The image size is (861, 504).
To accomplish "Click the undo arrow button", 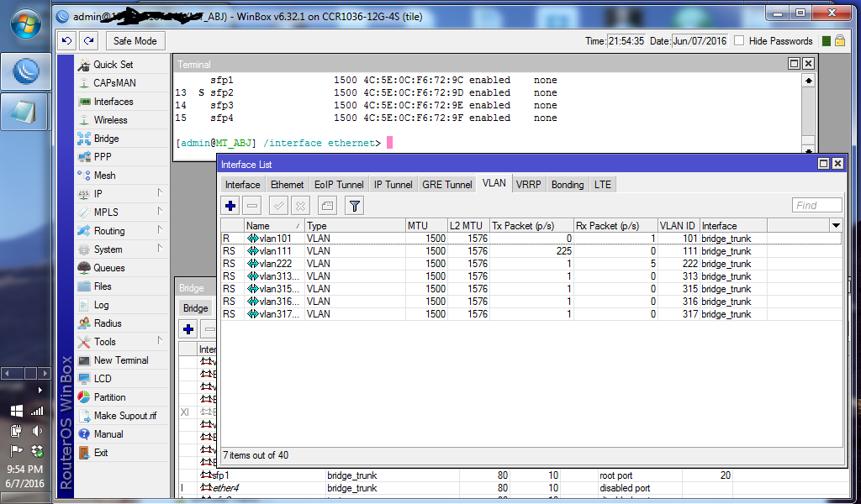I will point(68,40).
